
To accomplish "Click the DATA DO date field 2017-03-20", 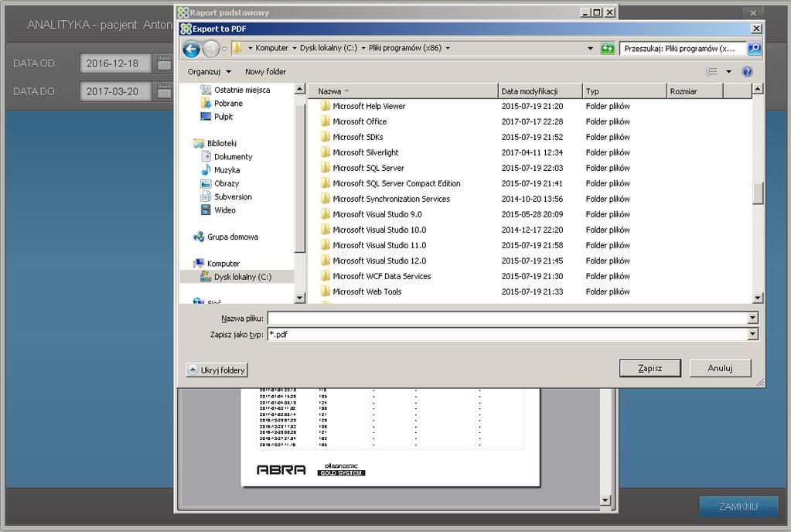I will point(115,92).
